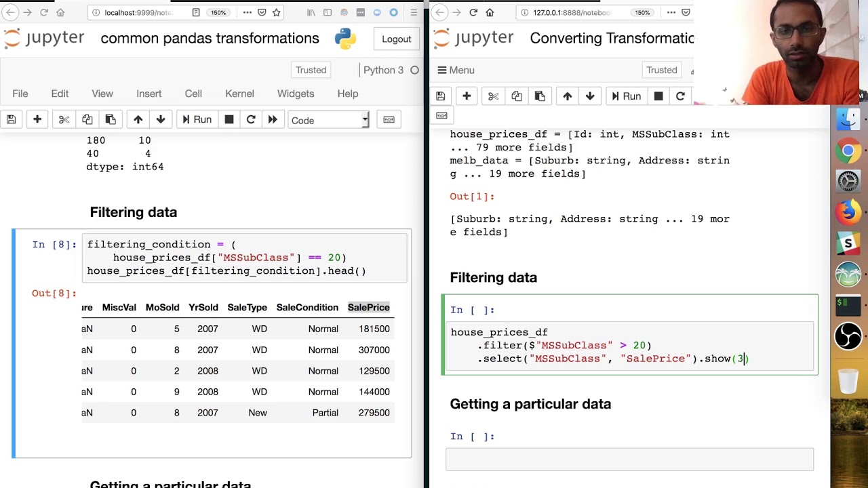
Task: Open File menu in pandas notebook
Action: click(20, 94)
